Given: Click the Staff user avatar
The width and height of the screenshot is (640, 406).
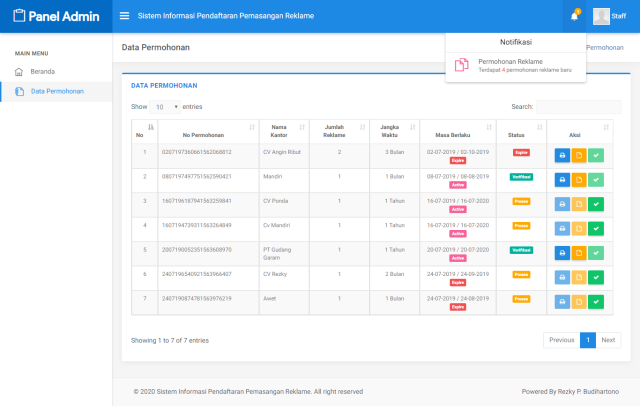Looking at the screenshot, I should click(x=601, y=16).
